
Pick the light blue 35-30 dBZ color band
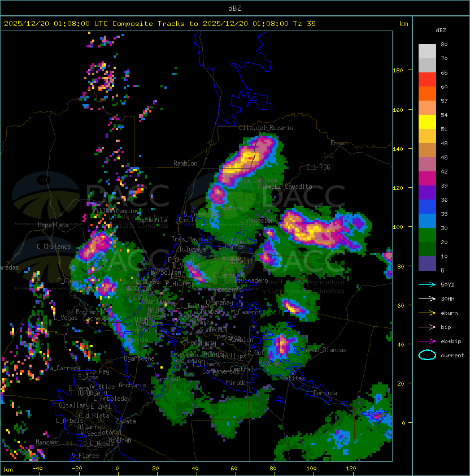click(x=427, y=221)
